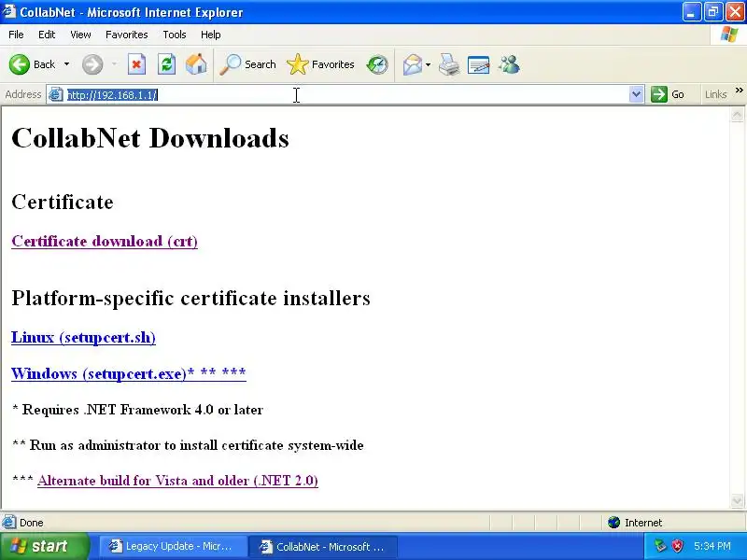Open the Edit menu
This screenshot has width=747, height=560.
pyautogui.click(x=47, y=35)
